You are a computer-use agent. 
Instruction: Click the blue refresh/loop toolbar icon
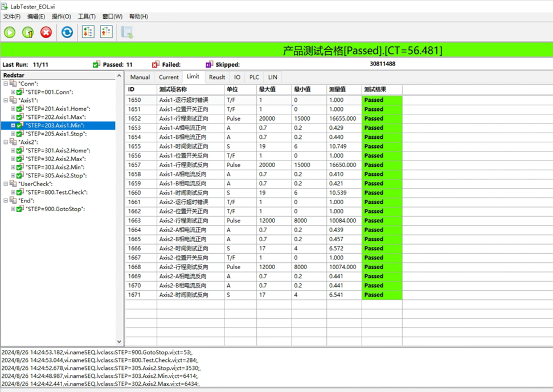coord(67,32)
